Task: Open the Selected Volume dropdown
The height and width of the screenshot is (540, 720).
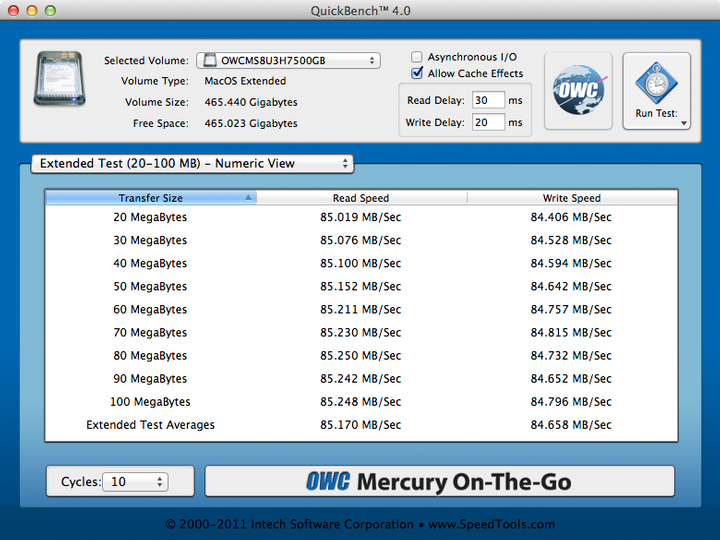Action: (x=288, y=61)
